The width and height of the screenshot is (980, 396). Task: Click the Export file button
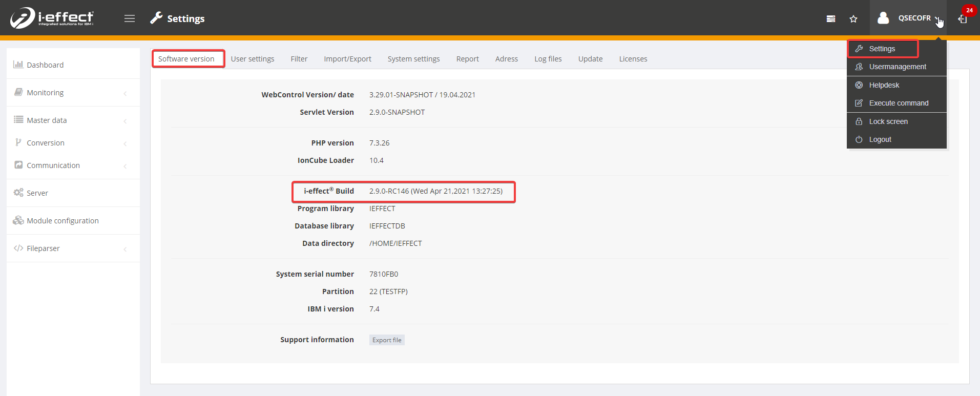click(387, 340)
